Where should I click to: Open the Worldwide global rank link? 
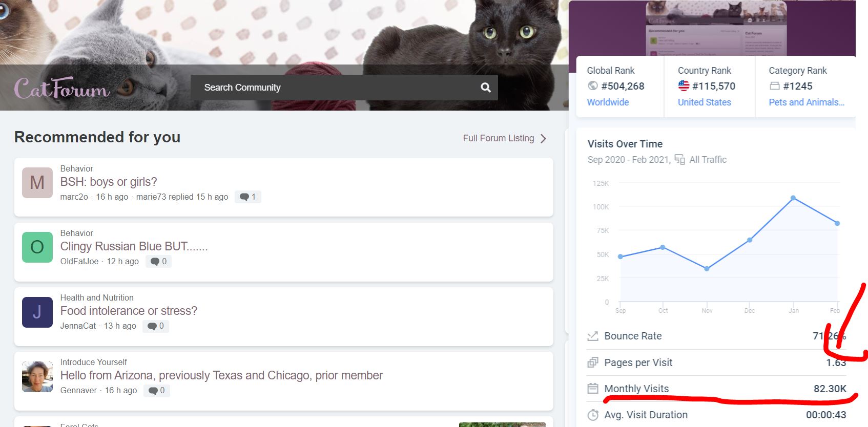point(608,102)
